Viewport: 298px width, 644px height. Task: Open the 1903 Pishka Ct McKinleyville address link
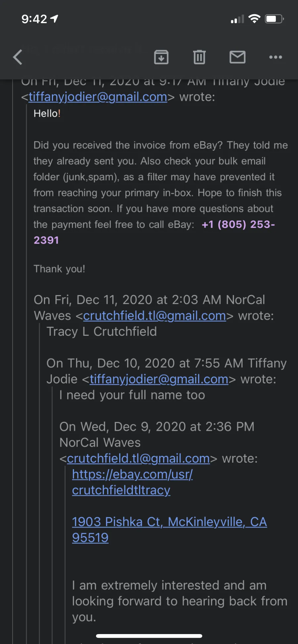pos(170,530)
